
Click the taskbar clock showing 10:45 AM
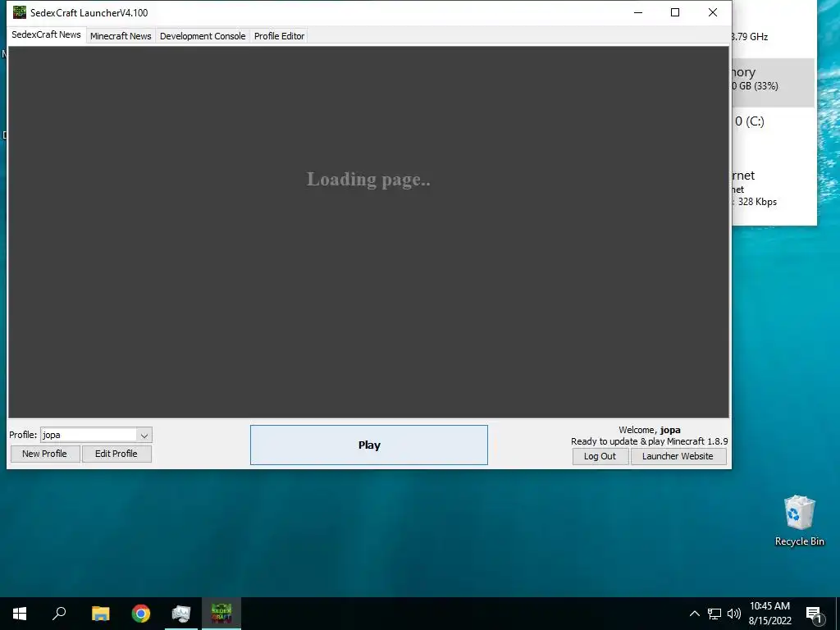click(769, 614)
